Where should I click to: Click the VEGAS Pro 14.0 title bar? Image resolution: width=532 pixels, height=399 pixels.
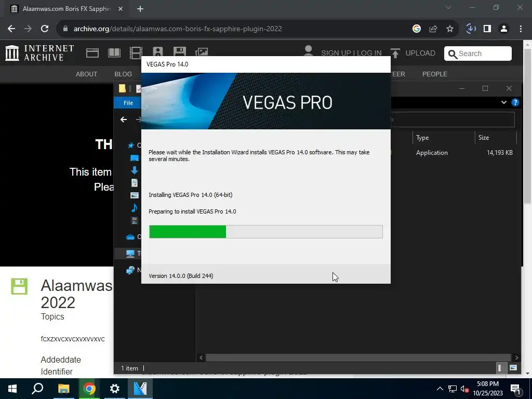pos(266,64)
